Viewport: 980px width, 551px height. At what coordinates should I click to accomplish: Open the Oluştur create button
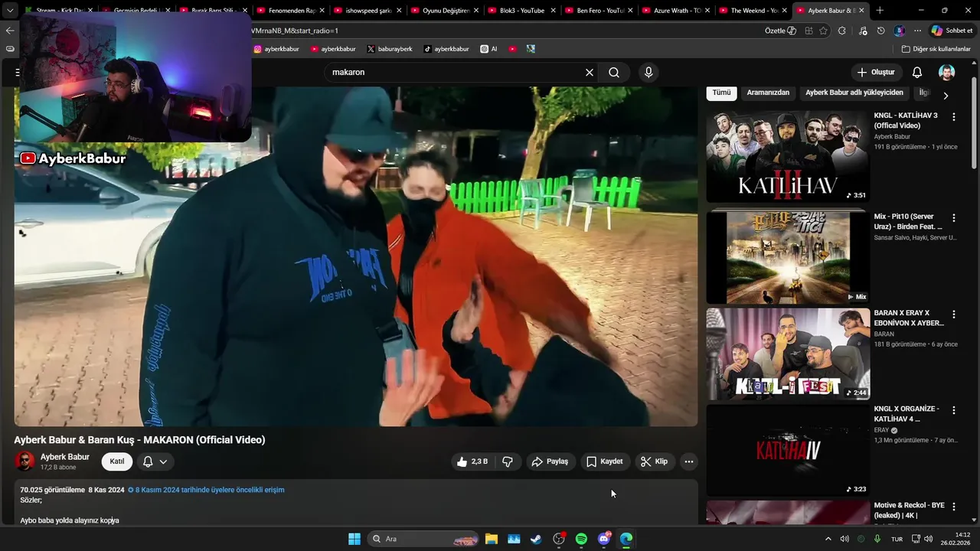coord(876,72)
